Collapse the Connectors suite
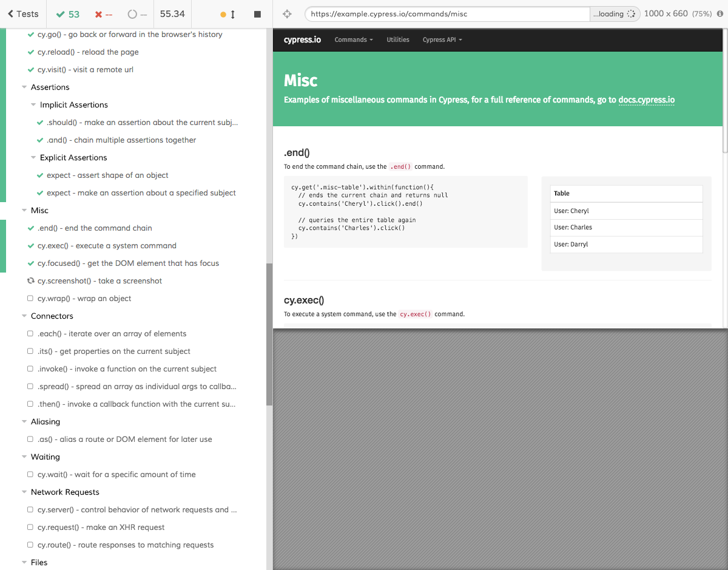Viewport: 728px width, 570px height. (25, 316)
